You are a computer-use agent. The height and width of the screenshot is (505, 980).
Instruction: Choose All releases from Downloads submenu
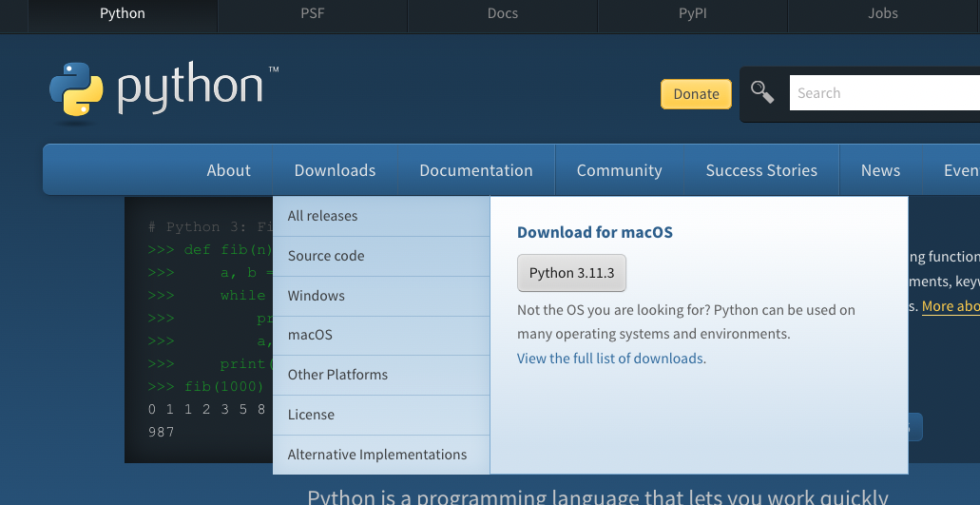tap(381, 216)
